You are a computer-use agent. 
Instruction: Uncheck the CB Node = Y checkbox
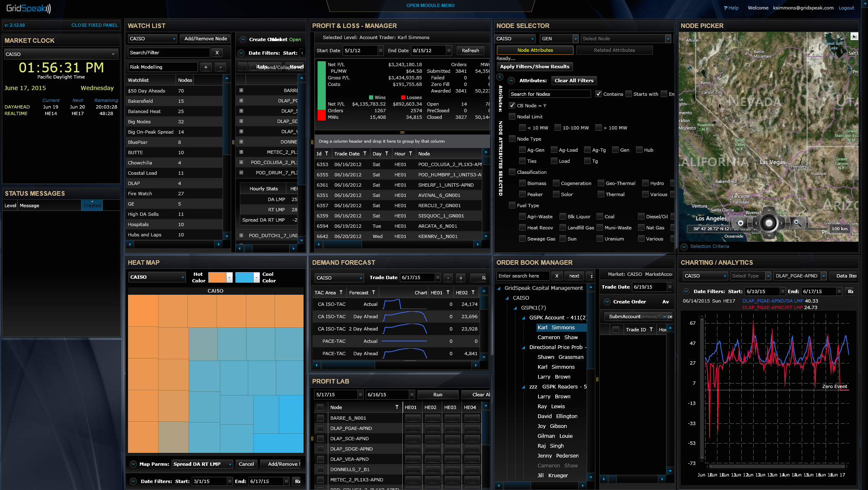(x=512, y=106)
